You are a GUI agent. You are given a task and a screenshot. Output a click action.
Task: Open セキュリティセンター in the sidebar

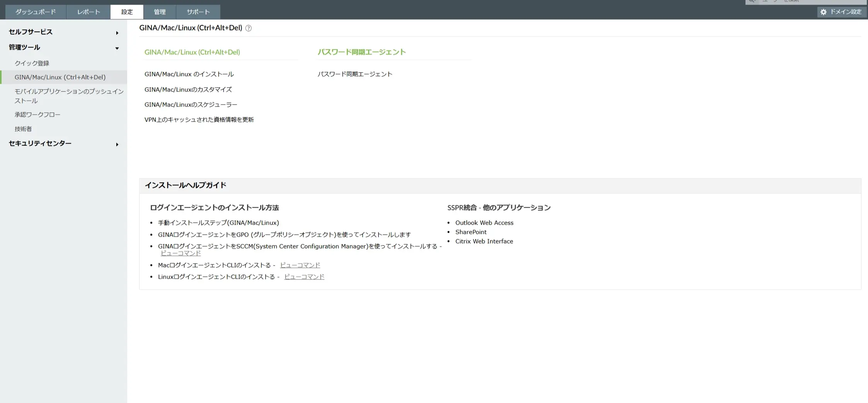click(x=40, y=144)
